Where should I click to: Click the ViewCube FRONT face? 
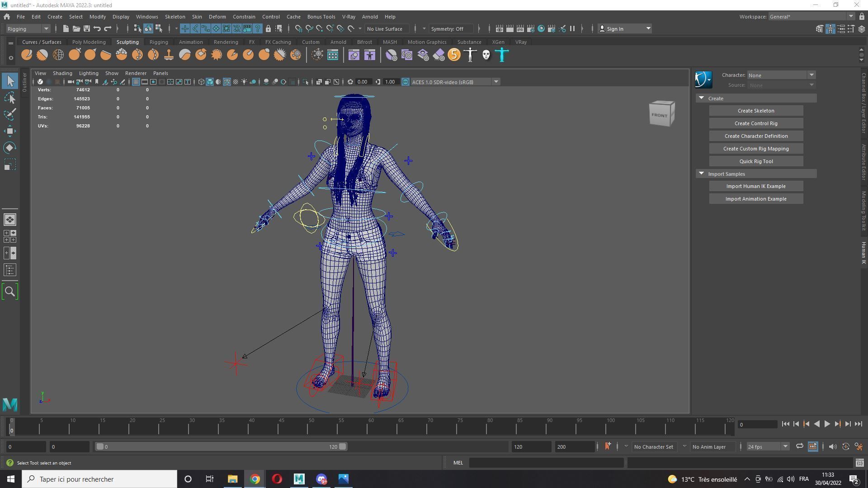point(660,115)
